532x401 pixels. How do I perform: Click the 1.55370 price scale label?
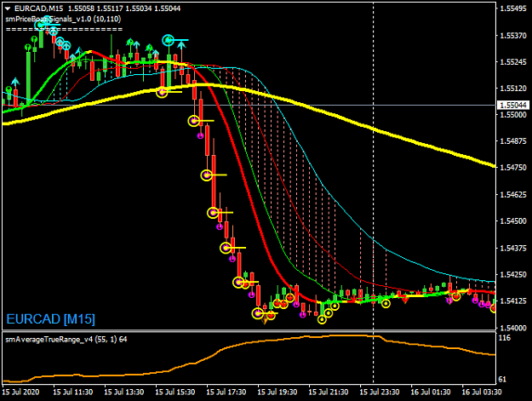click(x=513, y=36)
